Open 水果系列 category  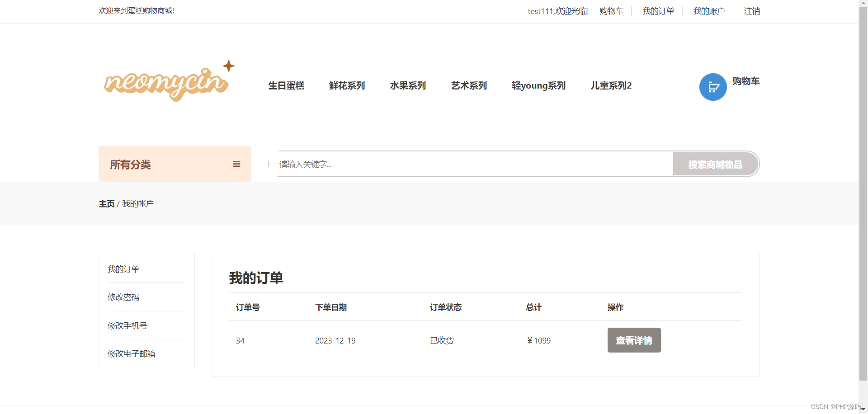coord(408,85)
